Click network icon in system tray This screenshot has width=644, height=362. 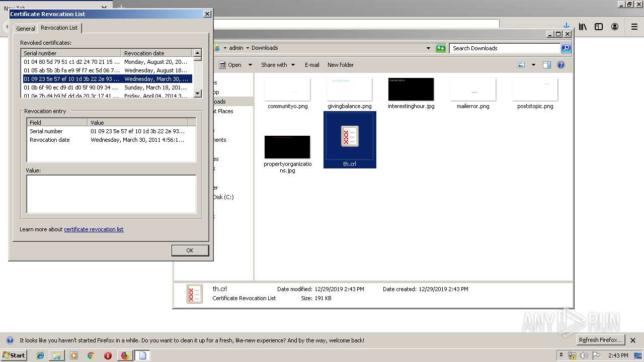click(572, 355)
